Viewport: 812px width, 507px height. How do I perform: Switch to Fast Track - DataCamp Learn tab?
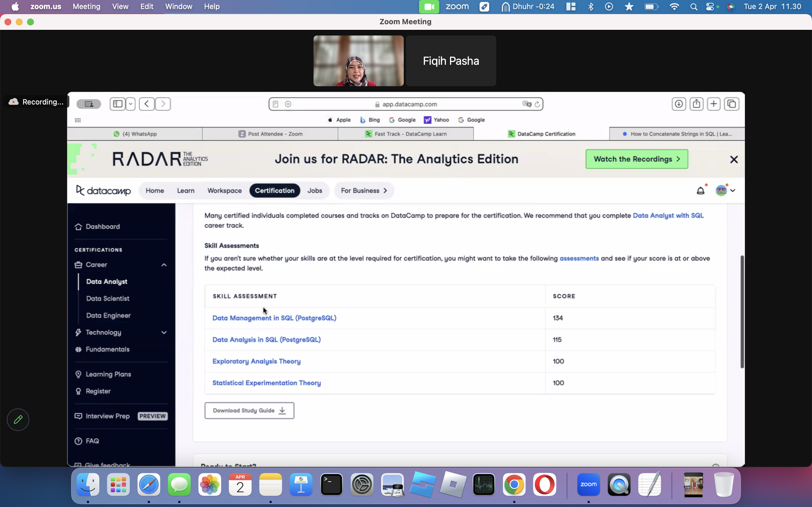tap(406, 134)
